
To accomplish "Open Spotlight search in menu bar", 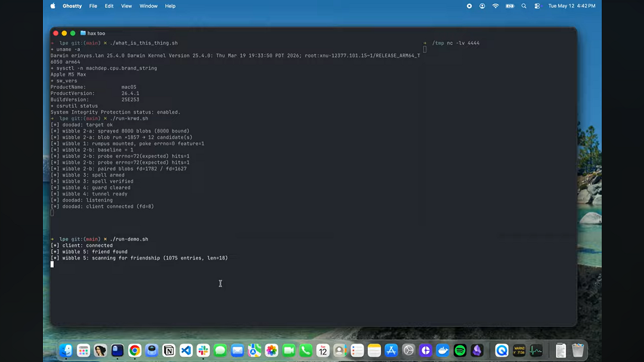I will coord(524,6).
